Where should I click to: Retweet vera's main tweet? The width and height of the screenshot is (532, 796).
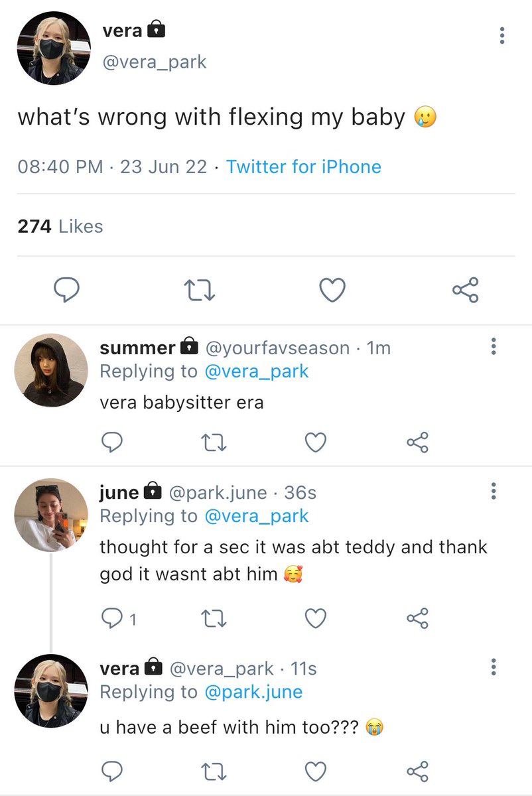coord(200,290)
